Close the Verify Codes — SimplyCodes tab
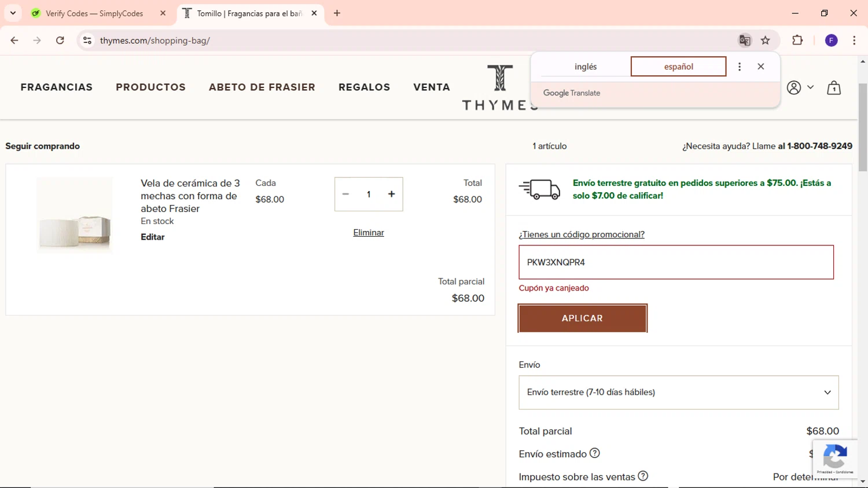This screenshot has height=488, width=868. pyautogui.click(x=163, y=13)
